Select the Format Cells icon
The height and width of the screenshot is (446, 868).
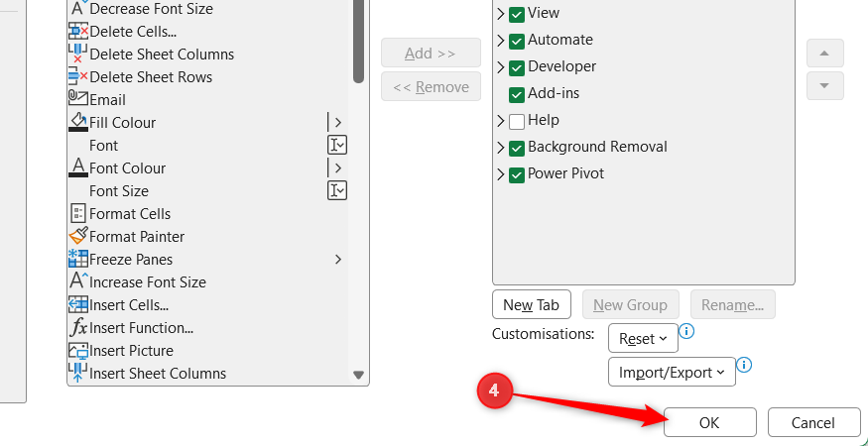78,213
